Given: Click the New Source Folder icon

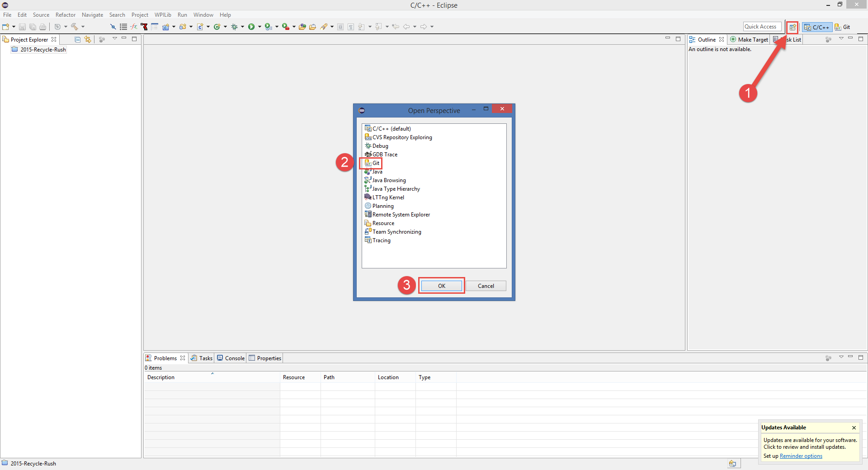Looking at the screenshot, I should pyautogui.click(x=183, y=27).
